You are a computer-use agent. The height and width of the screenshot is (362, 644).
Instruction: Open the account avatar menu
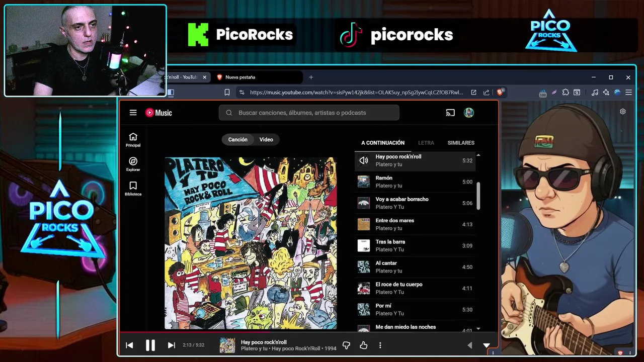click(469, 113)
